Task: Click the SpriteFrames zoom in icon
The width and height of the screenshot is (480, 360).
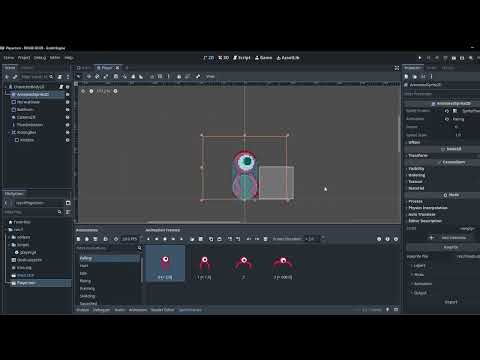Action: click(396, 239)
